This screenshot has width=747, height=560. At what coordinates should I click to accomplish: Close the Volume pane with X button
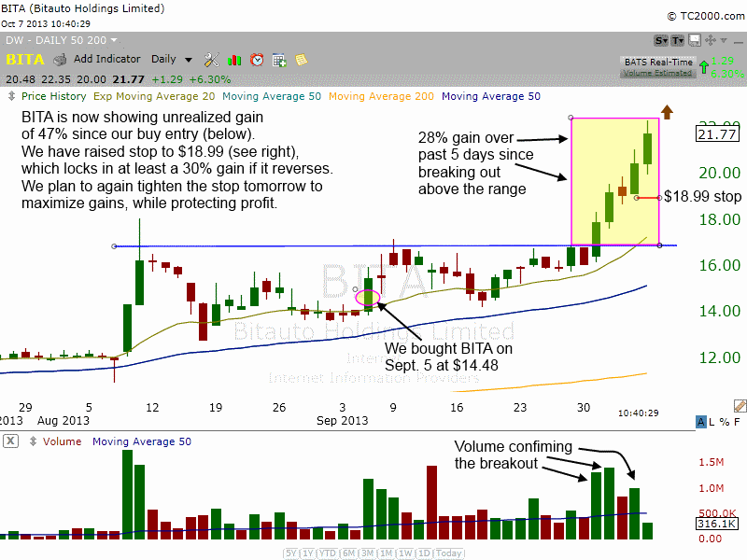[10, 441]
